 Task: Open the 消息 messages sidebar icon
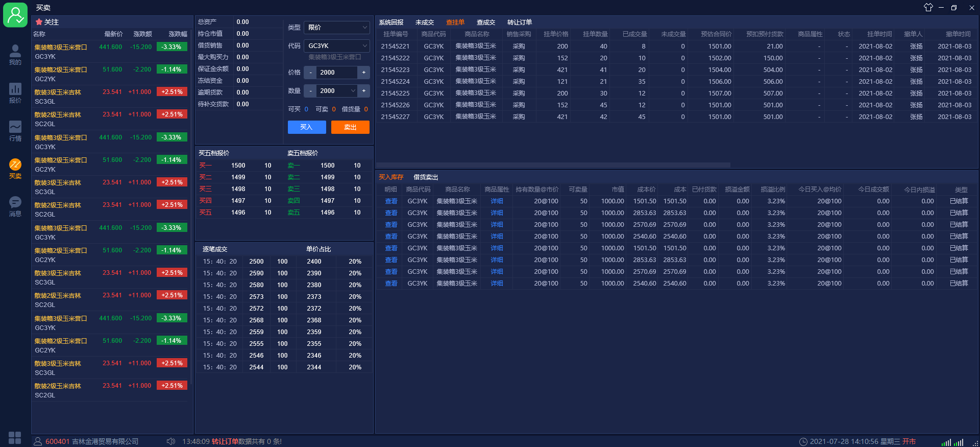[x=15, y=206]
